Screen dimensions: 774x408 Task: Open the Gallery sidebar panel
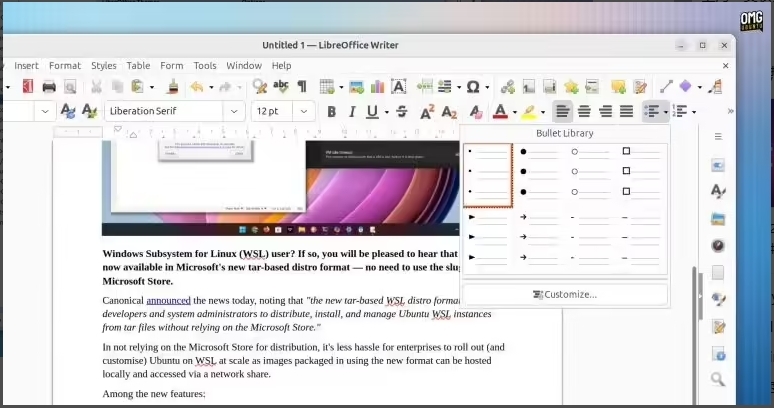pos(718,218)
